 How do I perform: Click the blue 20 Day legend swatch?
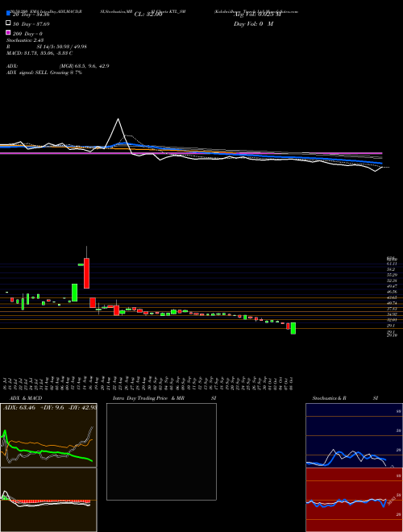click(8, 14)
